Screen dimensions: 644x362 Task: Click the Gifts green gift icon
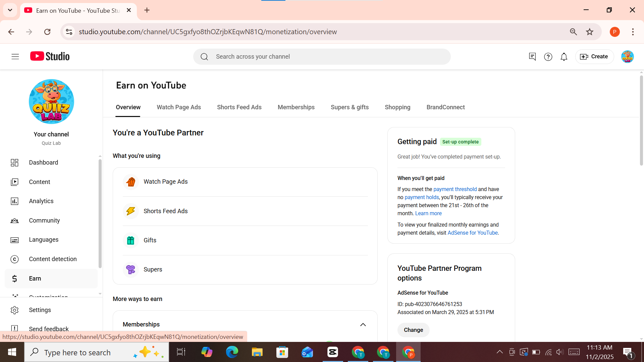click(130, 240)
